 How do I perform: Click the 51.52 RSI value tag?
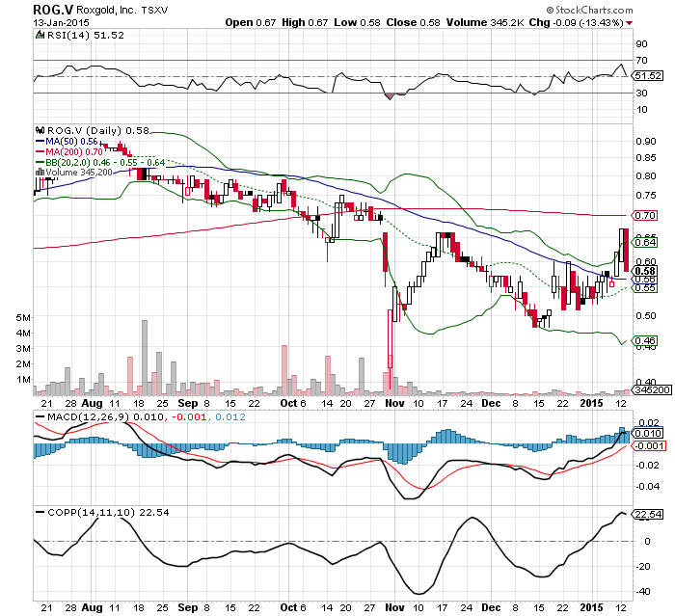pyautogui.click(x=647, y=75)
